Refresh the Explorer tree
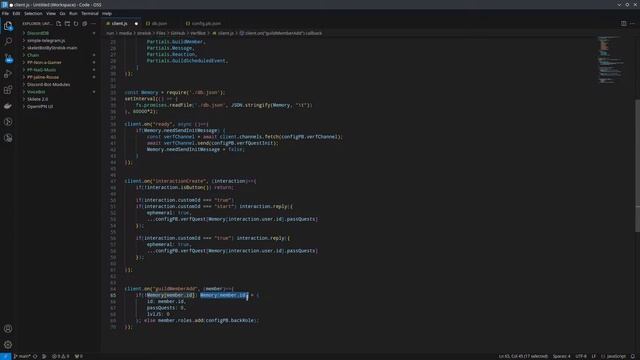The image size is (640, 360). (x=76, y=24)
